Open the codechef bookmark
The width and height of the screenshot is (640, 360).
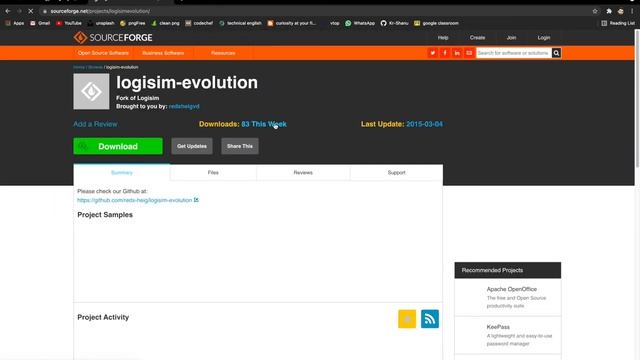(x=199, y=23)
